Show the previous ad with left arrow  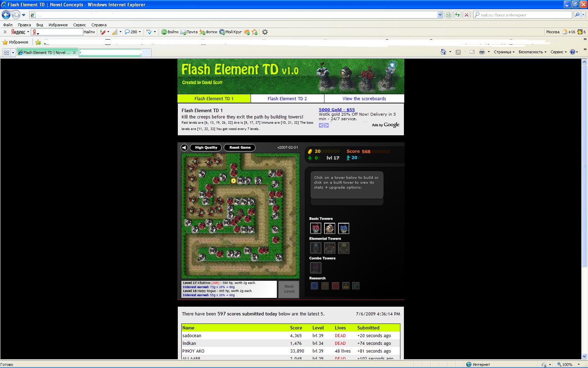click(x=321, y=125)
